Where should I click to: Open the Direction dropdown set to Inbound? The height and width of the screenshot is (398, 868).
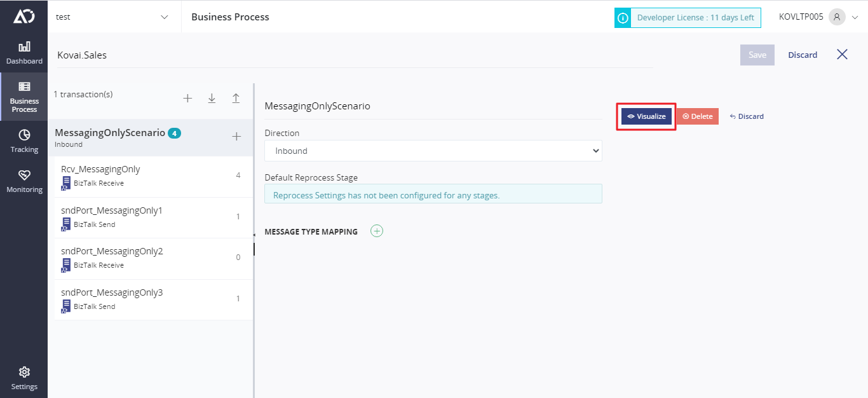point(433,151)
